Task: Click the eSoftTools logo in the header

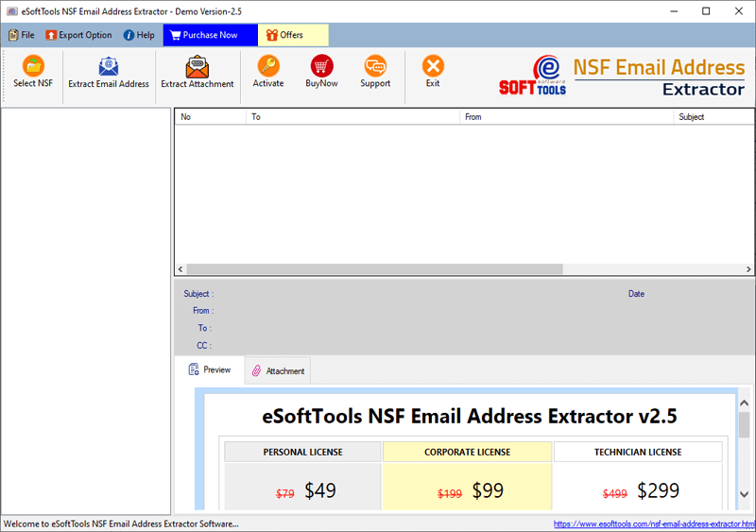Action: [533, 76]
